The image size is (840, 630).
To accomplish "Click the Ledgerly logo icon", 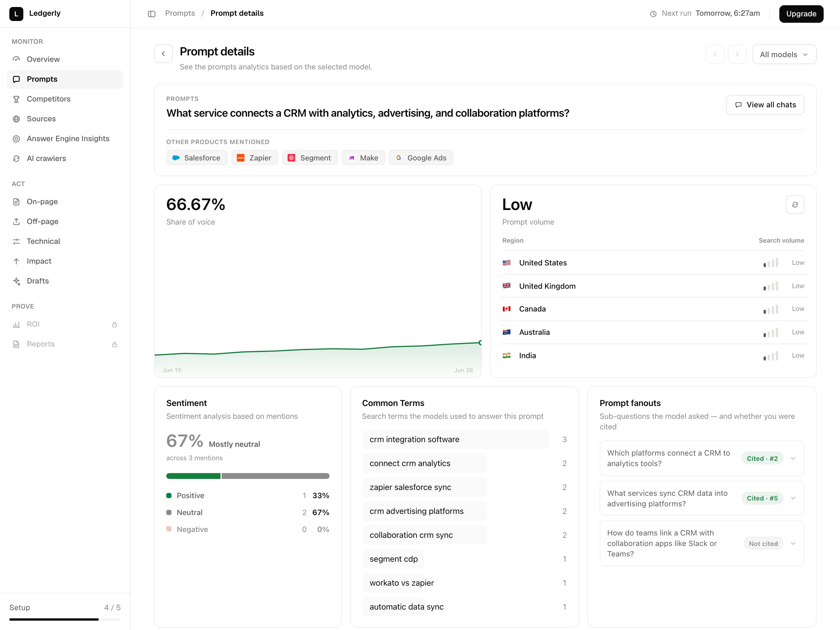I will pyautogui.click(x=16, y=14).
